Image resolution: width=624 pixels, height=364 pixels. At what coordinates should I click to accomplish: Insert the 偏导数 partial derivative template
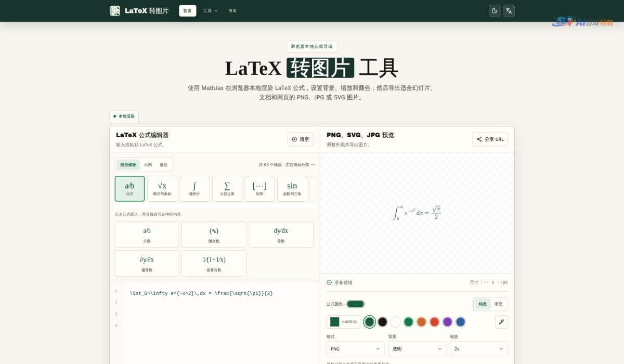(147, 264)
